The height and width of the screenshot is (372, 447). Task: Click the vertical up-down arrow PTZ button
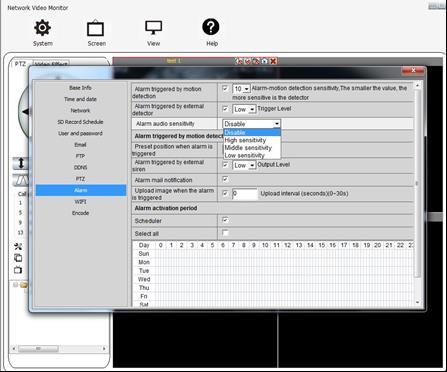(21, 163)
